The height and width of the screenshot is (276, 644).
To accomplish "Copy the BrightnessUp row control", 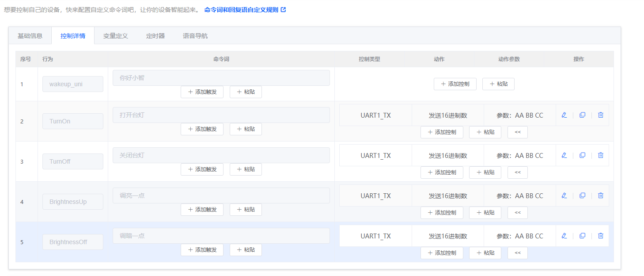I will [582, 195].
